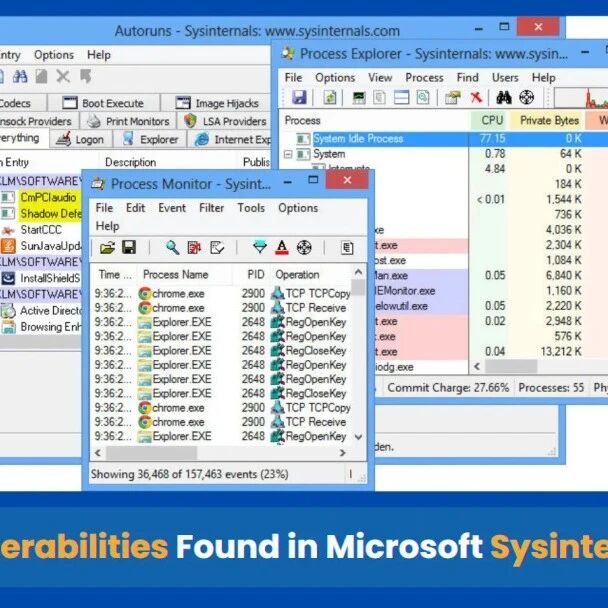This screenshot has width=608, height=608.
Task: Open the Filter funnel icon in Process Monitor
Action: tap(259, 247)
